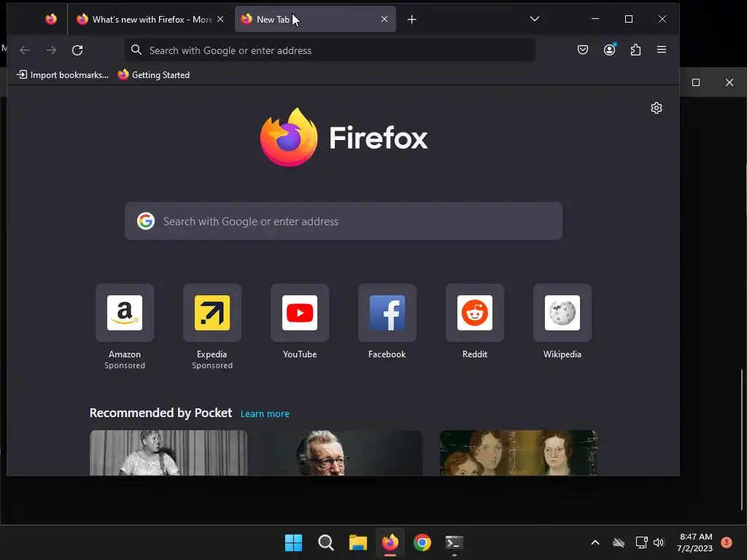Screen dimensions: 747x560
Task: Close the New Tab tab
Action: 384,19
